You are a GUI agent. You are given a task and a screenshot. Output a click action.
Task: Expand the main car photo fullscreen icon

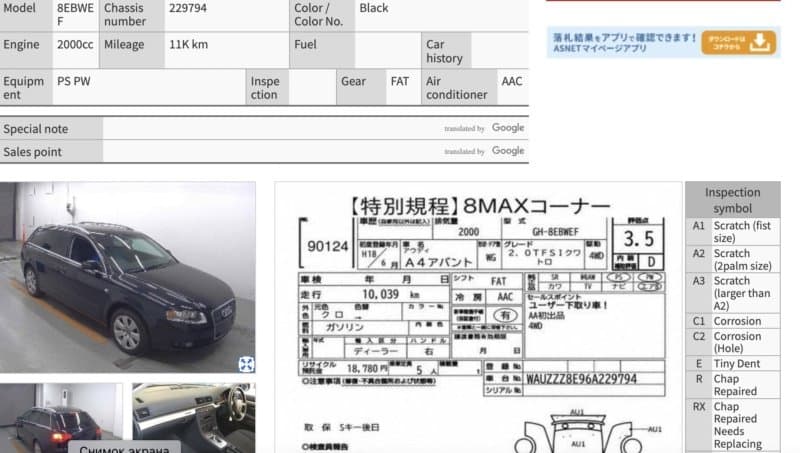[246, 364]
